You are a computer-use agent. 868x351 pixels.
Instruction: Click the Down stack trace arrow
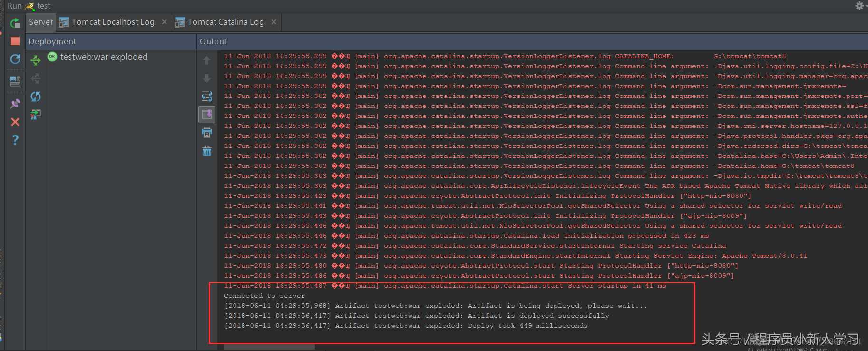click(x=206, y=78)
